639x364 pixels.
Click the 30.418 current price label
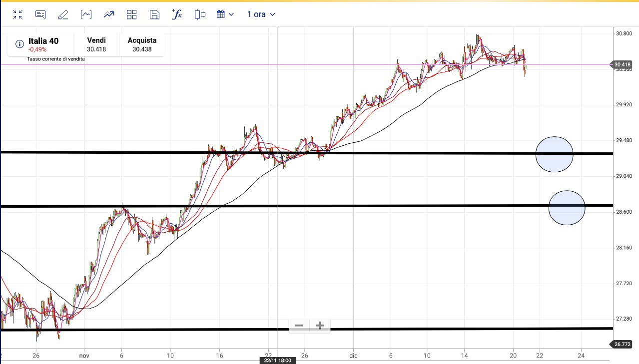622,64
